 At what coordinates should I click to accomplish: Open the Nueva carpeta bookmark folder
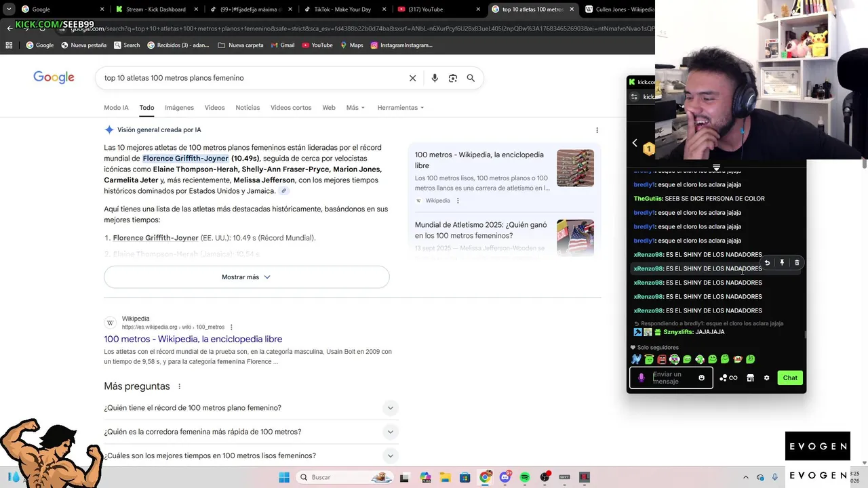[240, 45]
